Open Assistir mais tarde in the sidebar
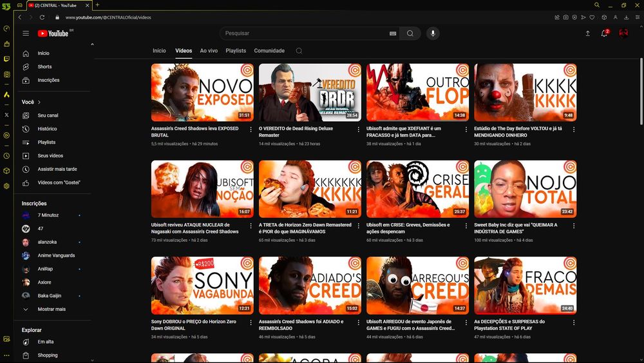 (57, 169)
